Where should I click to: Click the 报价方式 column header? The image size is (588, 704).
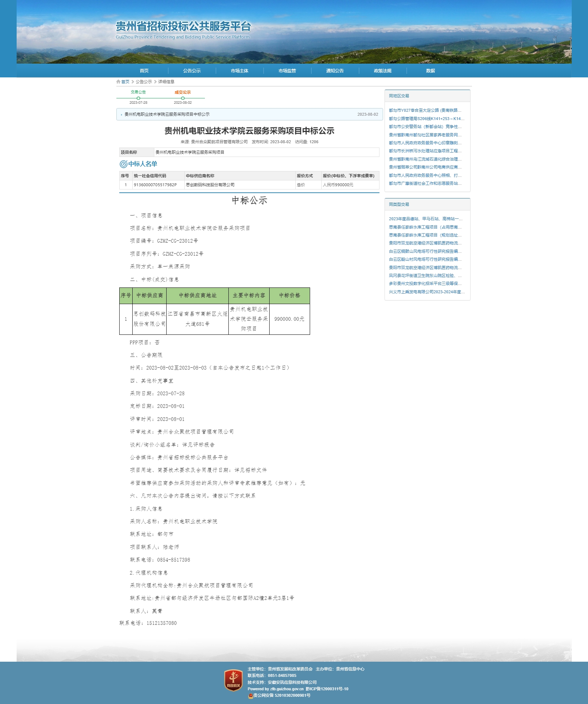point(308,176)
